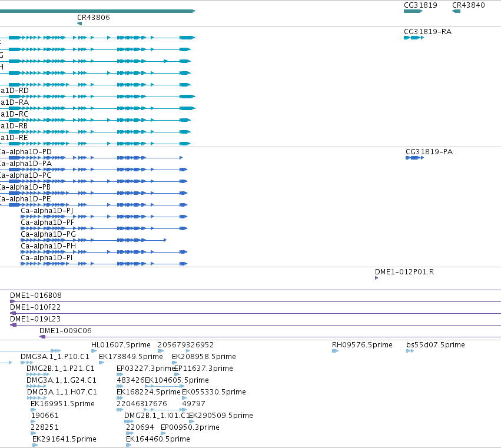
Task: Select the CR43806 gene arrow glyph
Action: 79,24
